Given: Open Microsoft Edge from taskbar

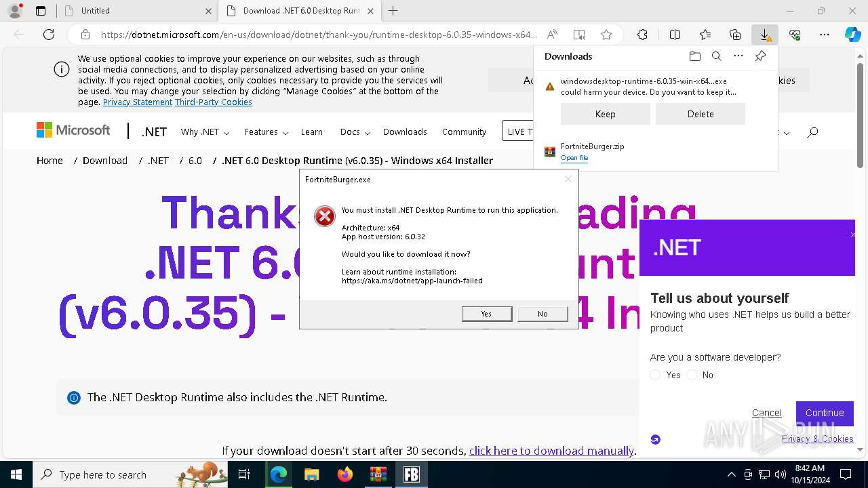Looking at the screenshot, I should [279, 474].
